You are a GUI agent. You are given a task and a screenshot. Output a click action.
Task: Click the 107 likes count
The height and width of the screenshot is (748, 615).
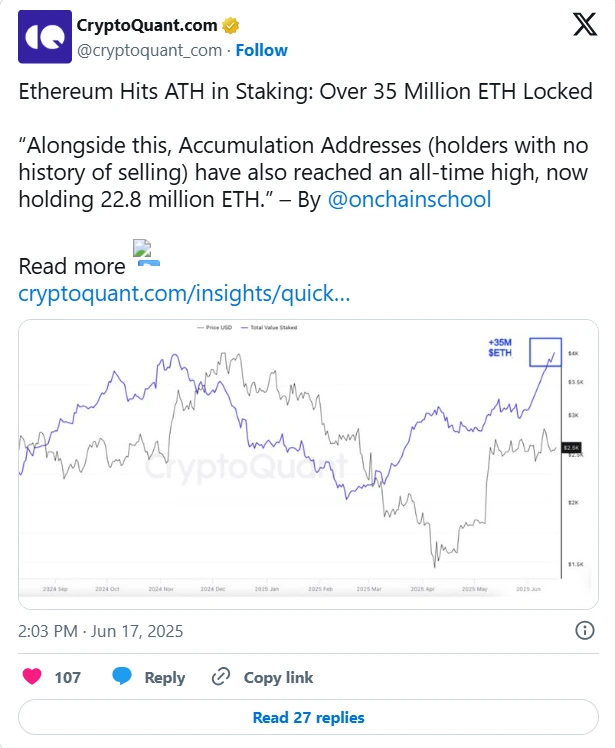click(68, 677)
